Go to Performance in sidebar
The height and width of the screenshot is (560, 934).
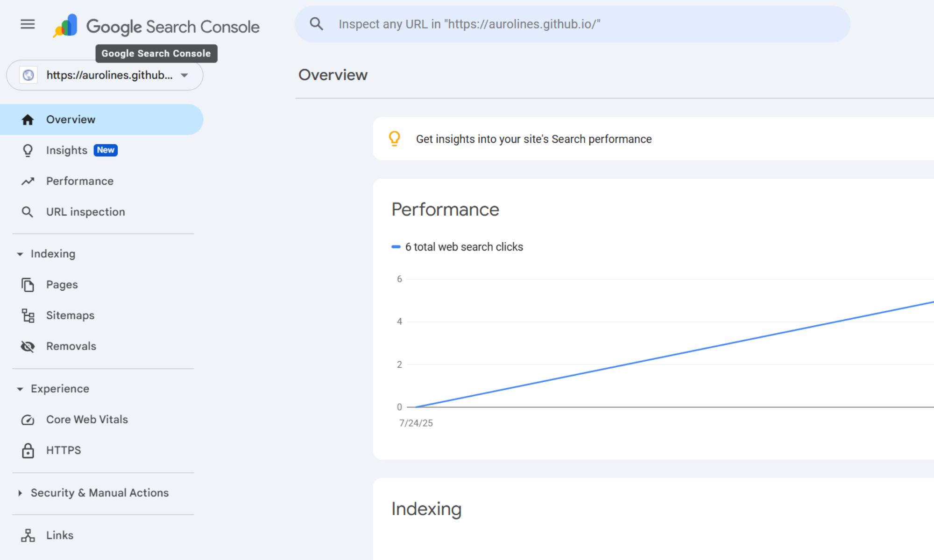[x=80, y=181]
